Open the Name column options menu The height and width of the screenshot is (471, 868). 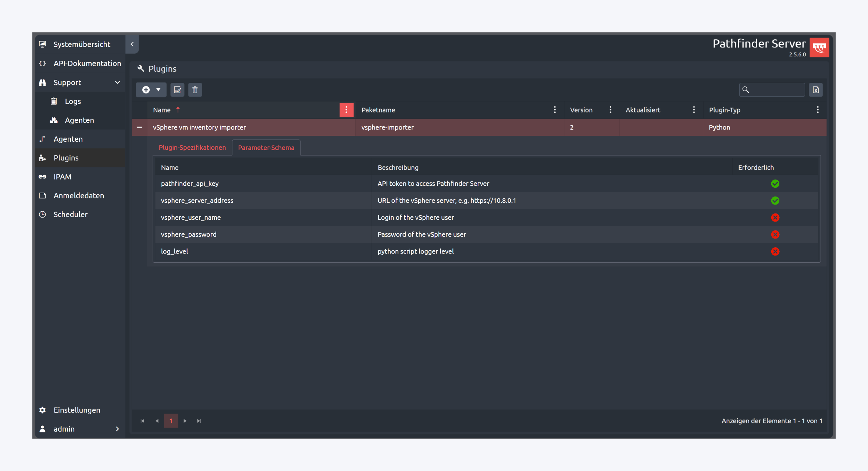click(346, 110)
